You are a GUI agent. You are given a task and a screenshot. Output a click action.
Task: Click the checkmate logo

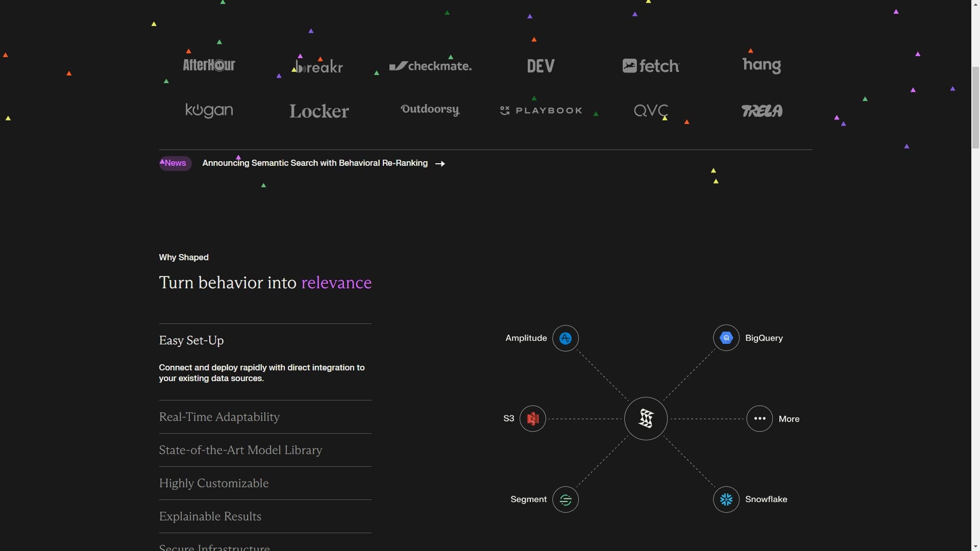pyautogui.click(x=430, y=66)
